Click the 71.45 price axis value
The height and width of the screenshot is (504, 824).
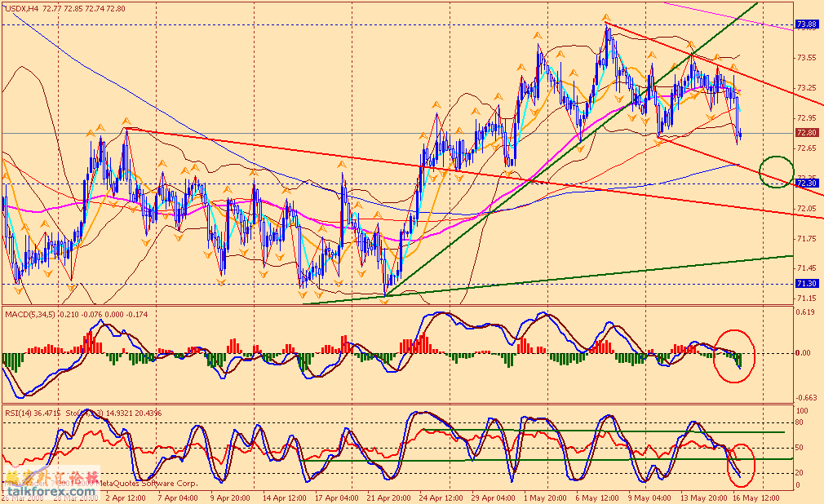807,268
